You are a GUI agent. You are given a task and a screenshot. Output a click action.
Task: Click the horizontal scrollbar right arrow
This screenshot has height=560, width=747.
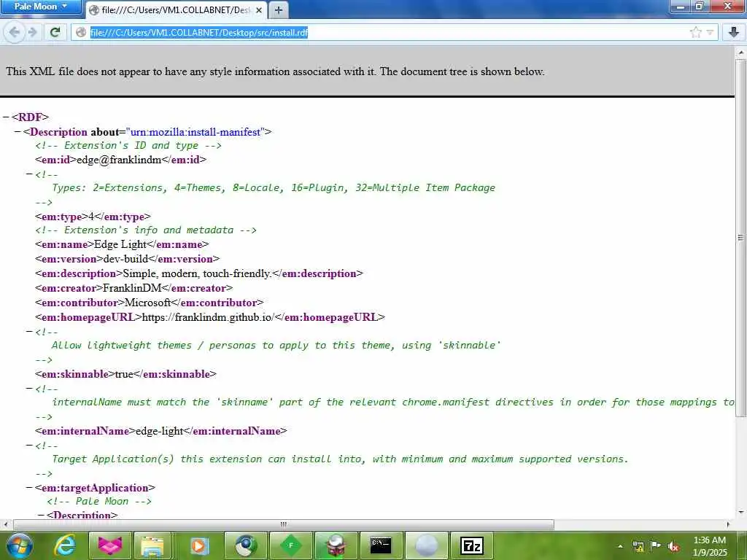[x=728, y=524]
